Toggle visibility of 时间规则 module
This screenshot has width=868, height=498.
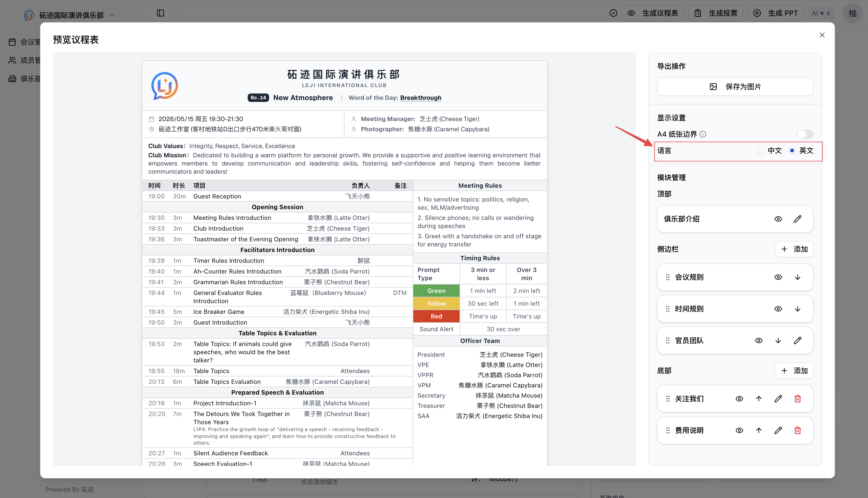pos(778,309)
